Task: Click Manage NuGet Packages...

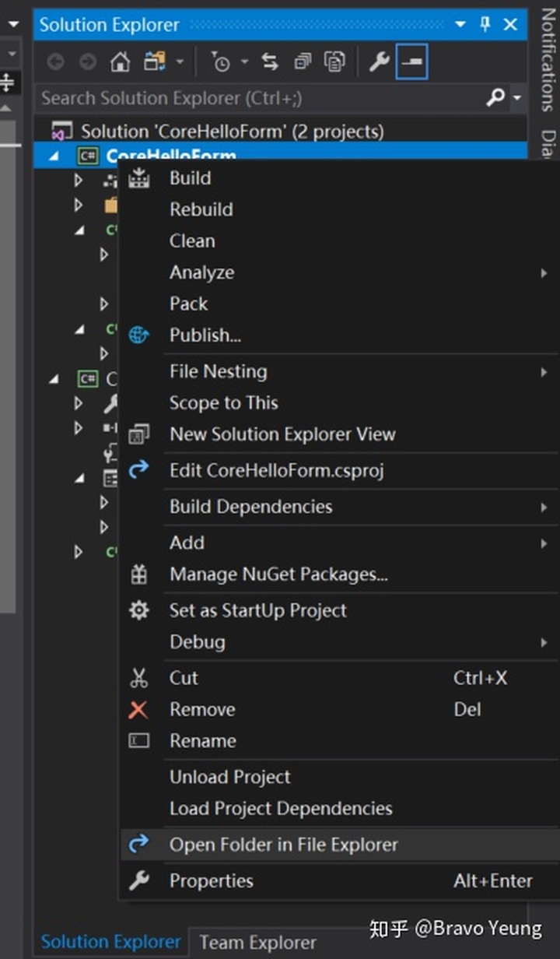Action: coord(338,574)
